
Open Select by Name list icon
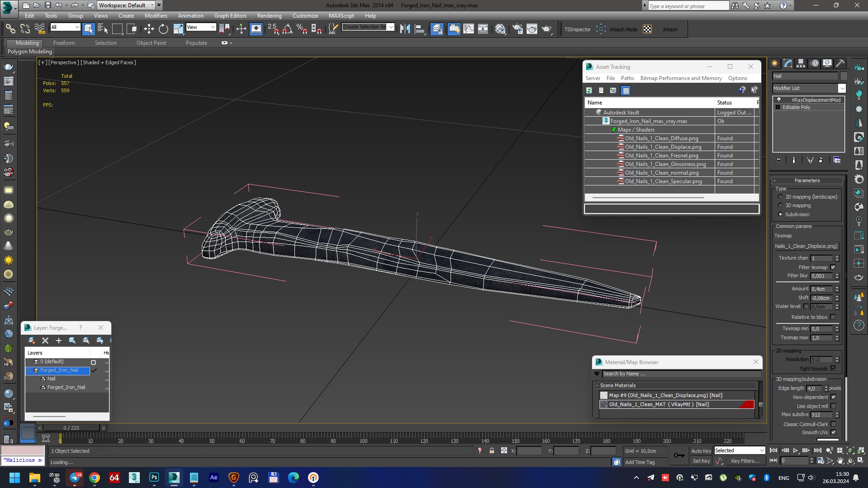(103, 29)
